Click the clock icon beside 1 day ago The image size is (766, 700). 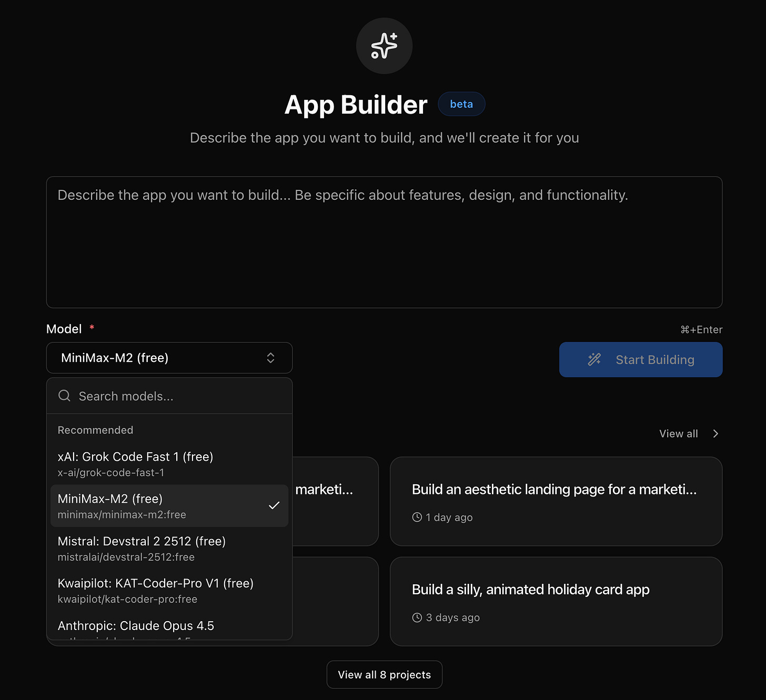(417, 518)
